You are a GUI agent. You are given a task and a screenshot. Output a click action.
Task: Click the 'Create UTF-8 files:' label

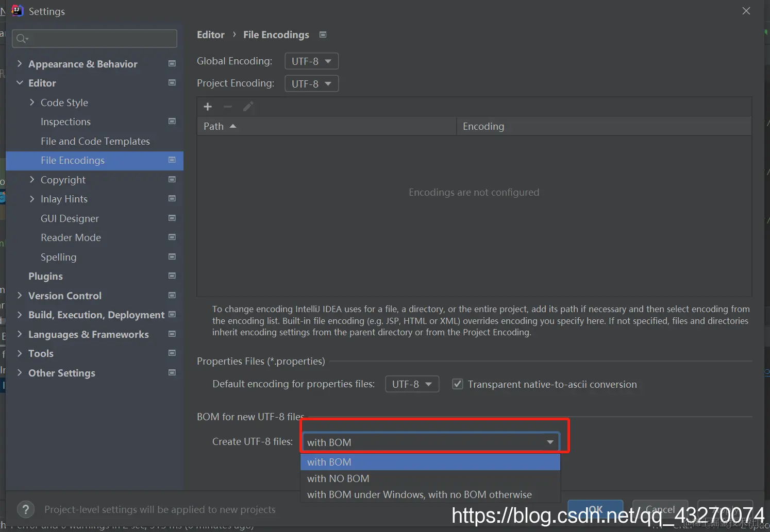click(x=253, y=441)
